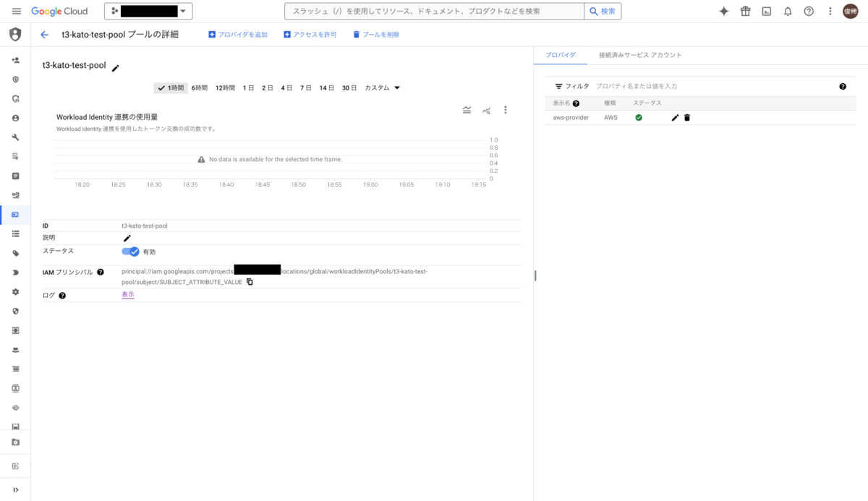
Task: Edit the 説明 description with its pencil
Action: coord(127,238)
